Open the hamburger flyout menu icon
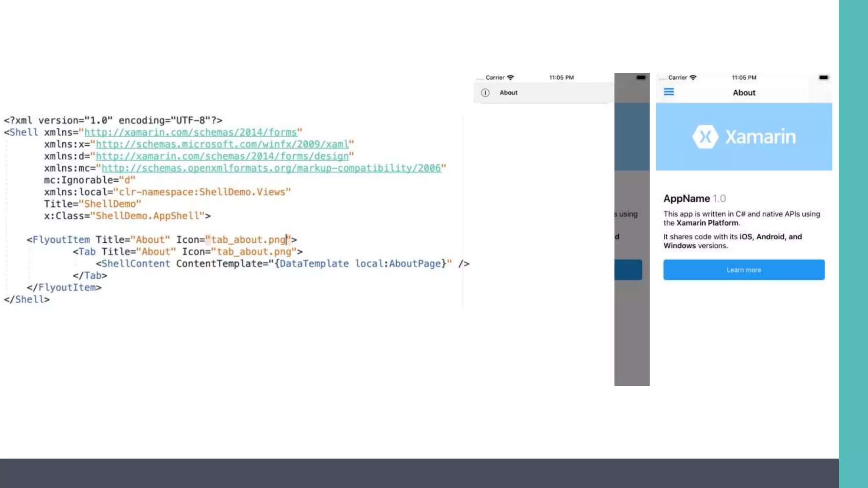This screenshot has height=488, width=868. [x=669, y=92]
